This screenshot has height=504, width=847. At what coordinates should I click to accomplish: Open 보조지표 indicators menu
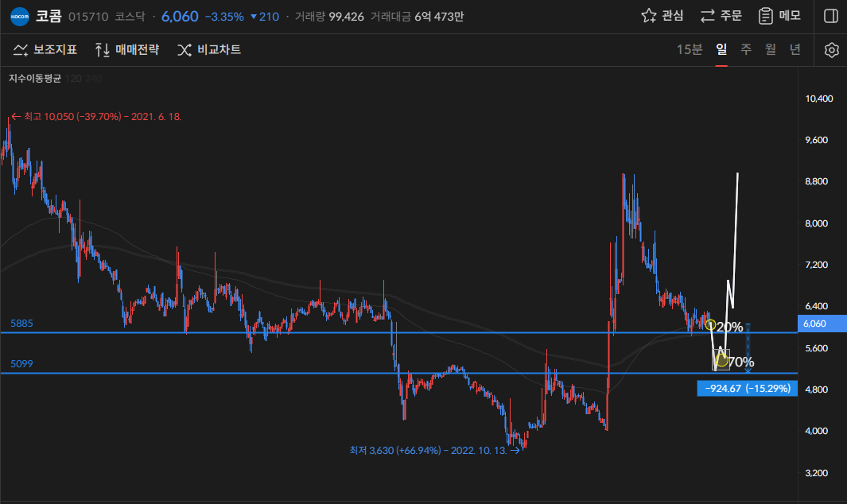coord(45,50)
